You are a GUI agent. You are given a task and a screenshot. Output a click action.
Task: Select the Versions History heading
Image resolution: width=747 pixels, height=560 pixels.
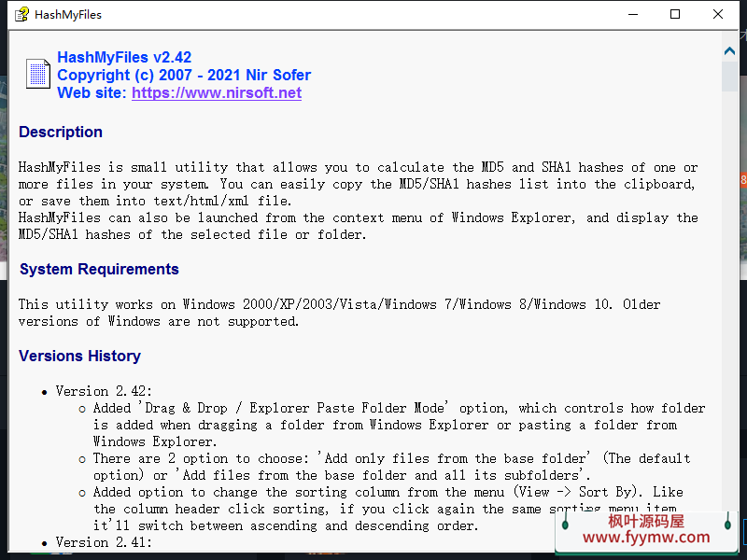click(x=79, y=356)
